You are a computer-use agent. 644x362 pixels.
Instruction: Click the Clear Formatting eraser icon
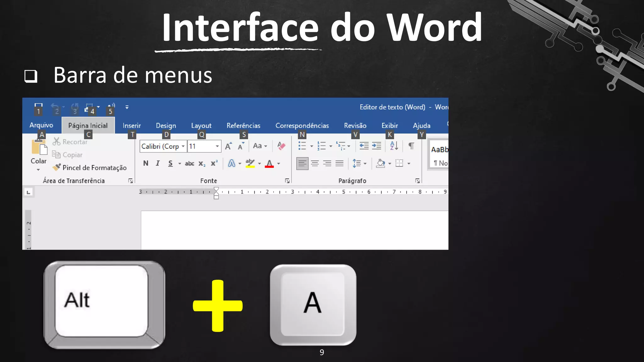point(281,146)
